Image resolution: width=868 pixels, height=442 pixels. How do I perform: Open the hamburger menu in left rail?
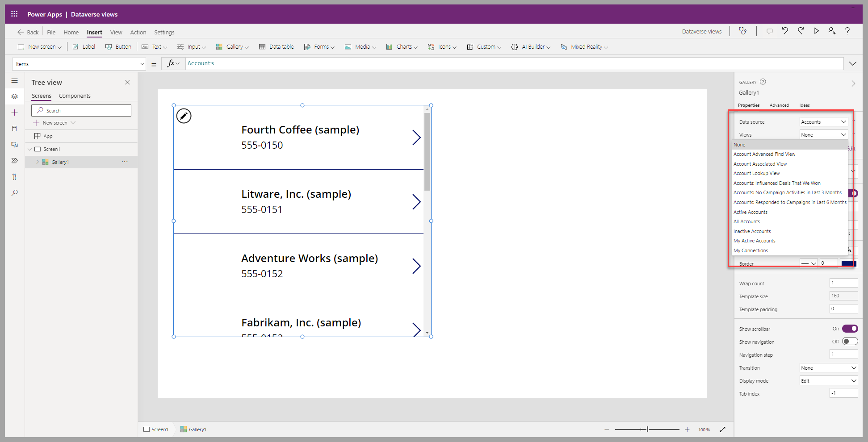pyautogui.click(x=15, y=81)
